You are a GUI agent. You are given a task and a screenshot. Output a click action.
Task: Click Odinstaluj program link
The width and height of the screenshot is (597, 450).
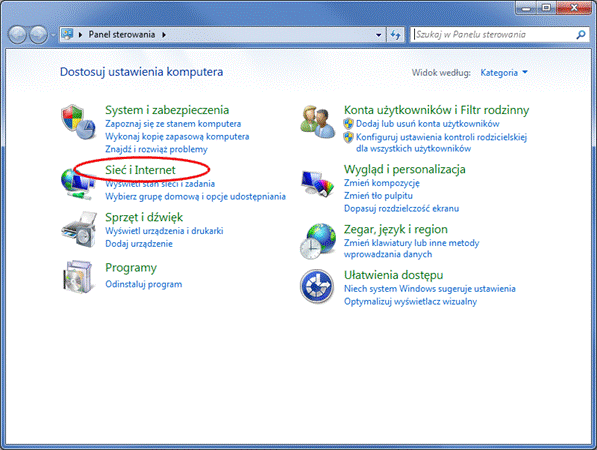pyautogui.click(x=144, y=284)
